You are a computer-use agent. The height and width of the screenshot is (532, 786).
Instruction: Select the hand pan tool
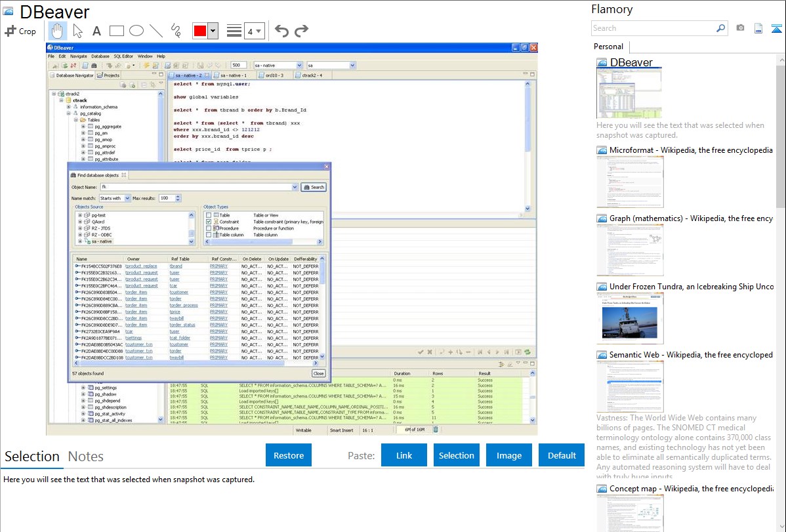58,31
